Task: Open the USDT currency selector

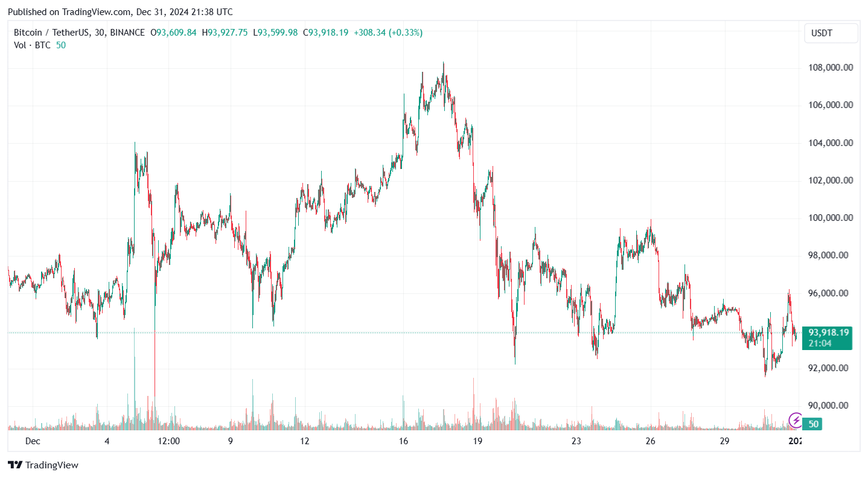Action: tap(831, 33)
